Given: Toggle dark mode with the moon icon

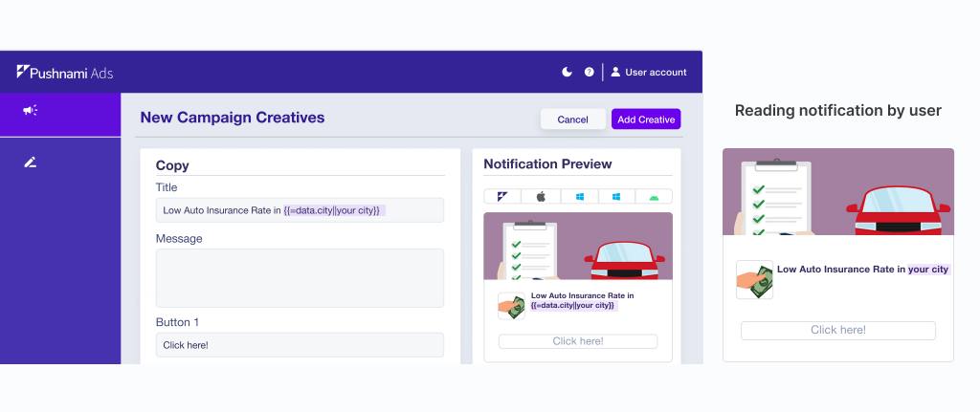Looking at the screenshot, I should 567,72.
